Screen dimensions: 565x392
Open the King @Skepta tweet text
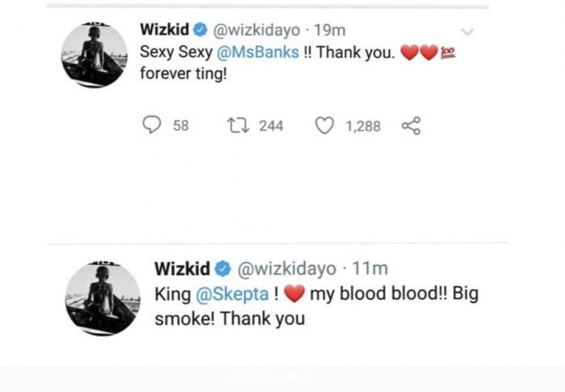(x=316, y=306)
